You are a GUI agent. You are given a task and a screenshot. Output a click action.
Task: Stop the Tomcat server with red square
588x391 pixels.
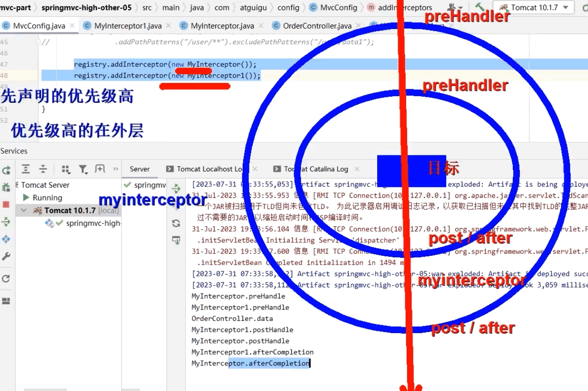6,204
